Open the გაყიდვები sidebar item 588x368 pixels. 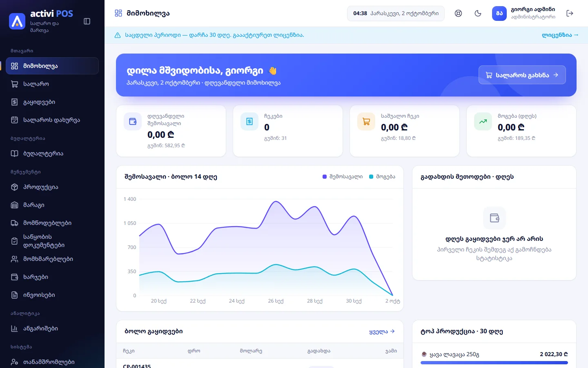tap(52, 102)
